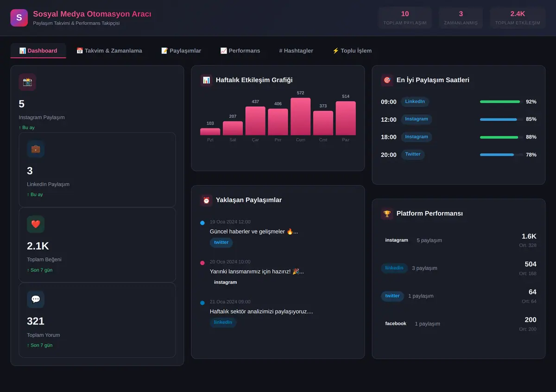Click the twitter badge in Platform Performansı
Viewport: 556px width, 392px height.
click(392, 296)
